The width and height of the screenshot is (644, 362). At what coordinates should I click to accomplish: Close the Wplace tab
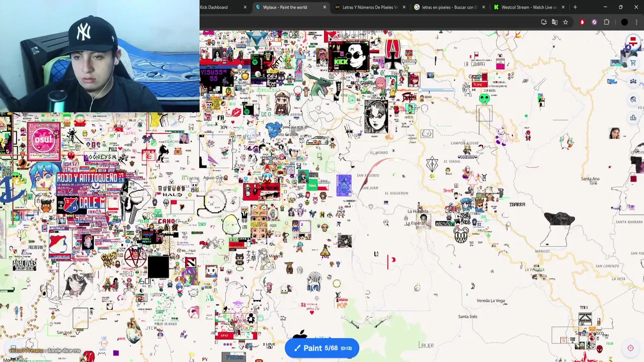pyautogui.click(x=325, y=7)
